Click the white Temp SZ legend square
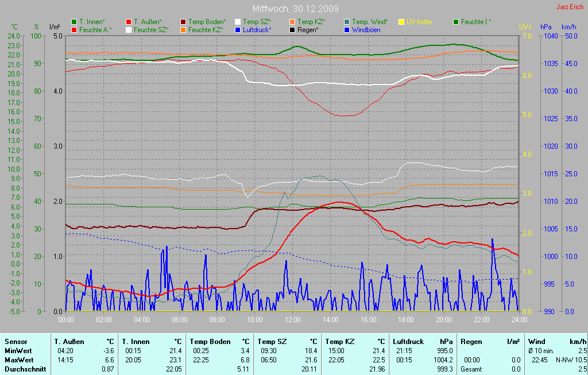This screenshot has width=588, height=375. 238,22
